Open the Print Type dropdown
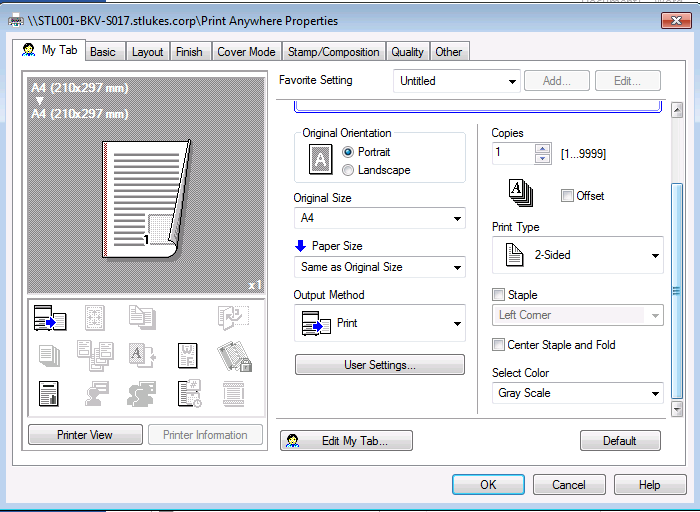Image resolution: width=700 pixels, height=512 pixels. [578, 255]
